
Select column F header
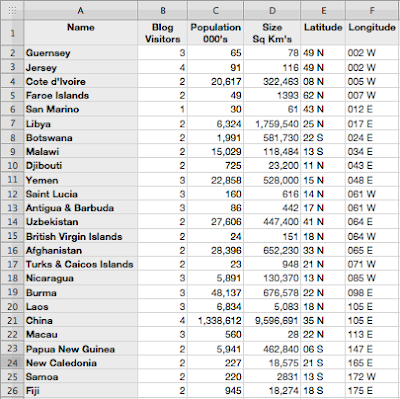tap(372, 11)
